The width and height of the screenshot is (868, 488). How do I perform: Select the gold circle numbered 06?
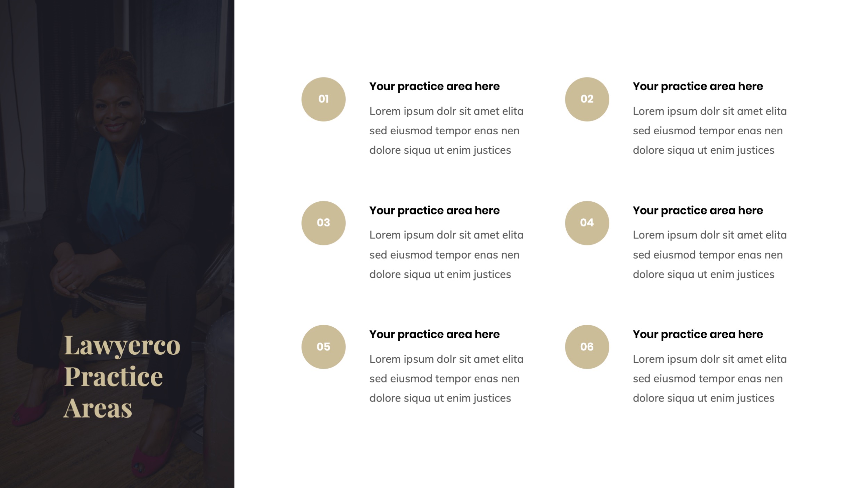(x=587, y=347)
